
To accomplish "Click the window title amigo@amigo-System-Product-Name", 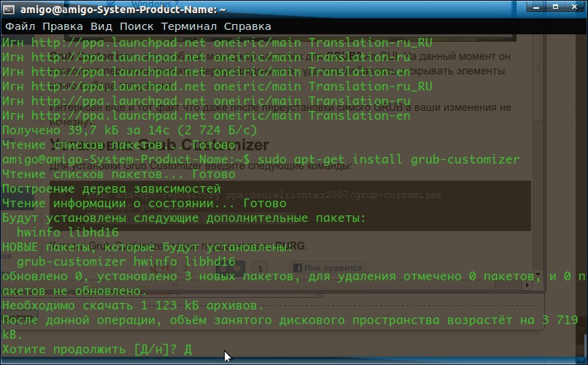I will (123, 9).
